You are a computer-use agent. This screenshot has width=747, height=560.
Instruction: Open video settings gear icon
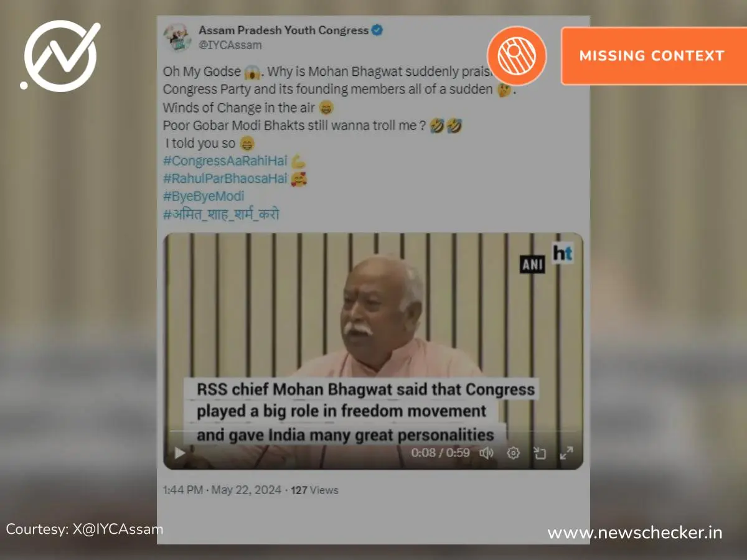click(513, 452)
